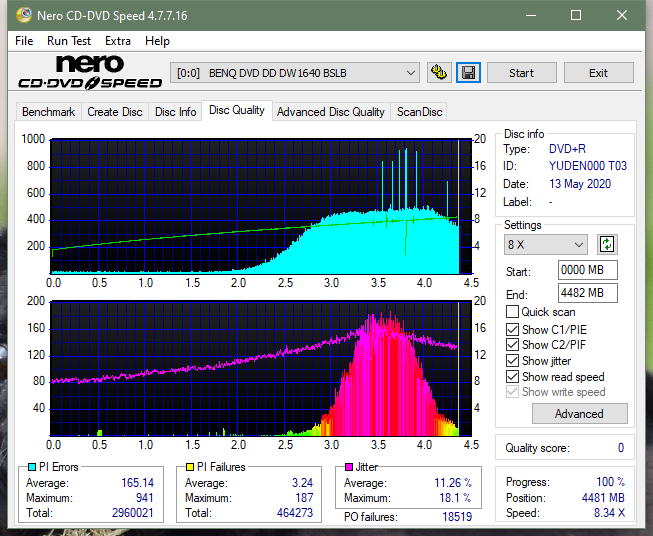The width and height of the screenshot is (653, 536).
Task: Click the Exit button
Action: [598, 73]
